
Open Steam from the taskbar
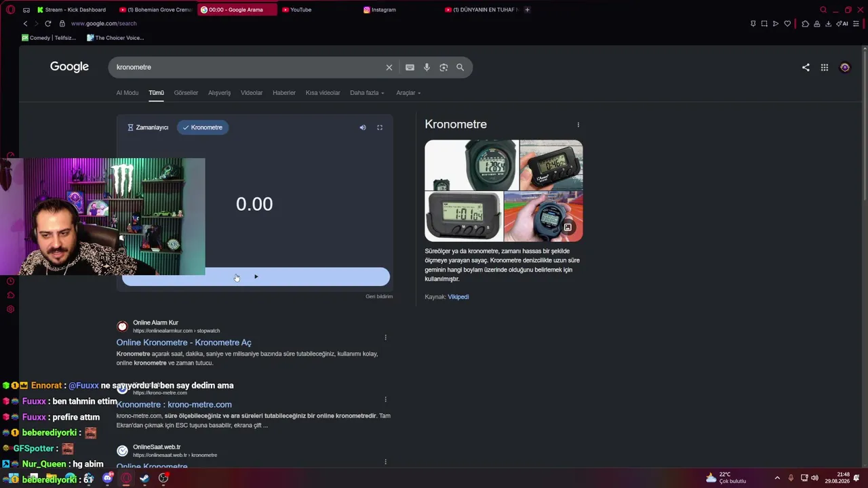click(144, 478)
